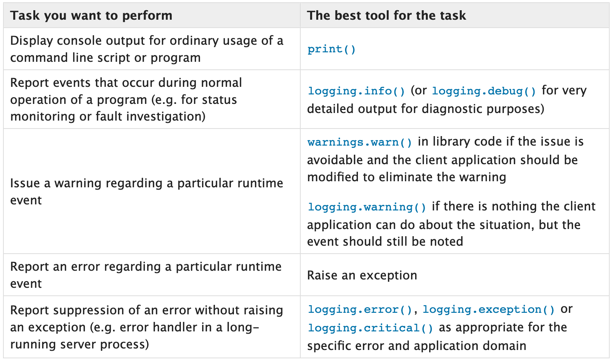Open the warnings.warn() reference link
Image resolution: width=615 pixels, height=364 pixels.
pos(359,142)
